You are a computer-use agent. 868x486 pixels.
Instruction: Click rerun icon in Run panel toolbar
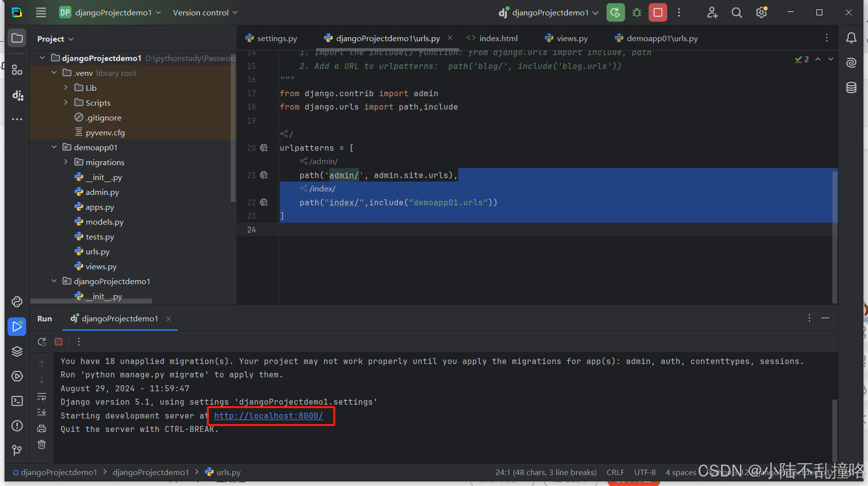tap(42, 342)
